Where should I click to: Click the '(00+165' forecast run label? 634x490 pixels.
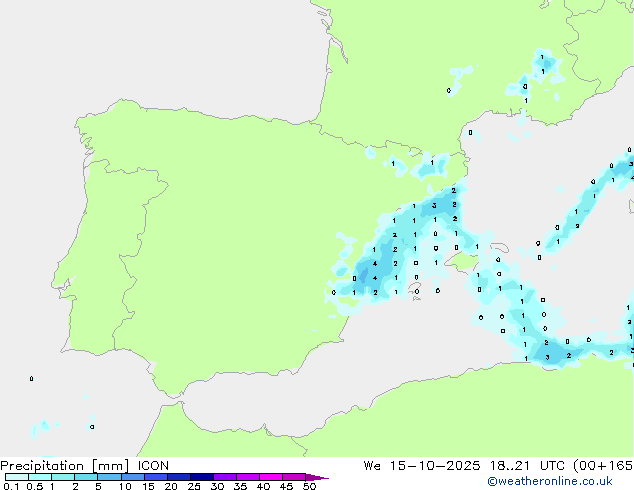coord(603,466)
